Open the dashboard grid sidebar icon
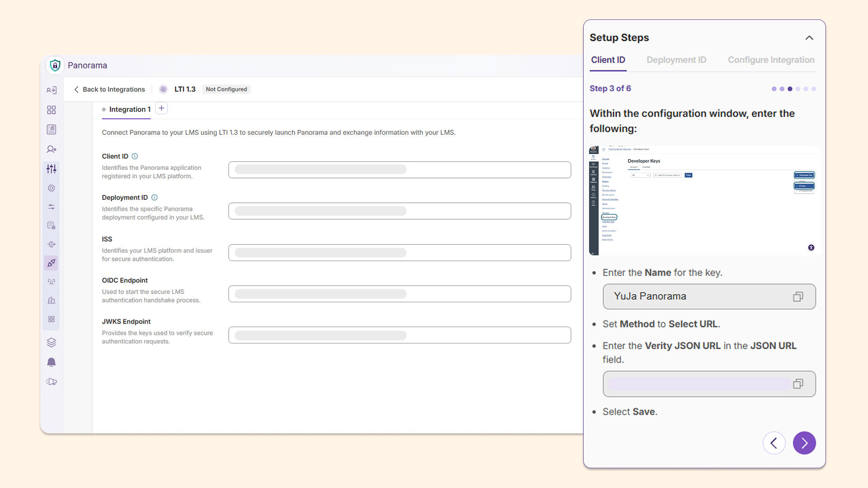 point(52,110)
